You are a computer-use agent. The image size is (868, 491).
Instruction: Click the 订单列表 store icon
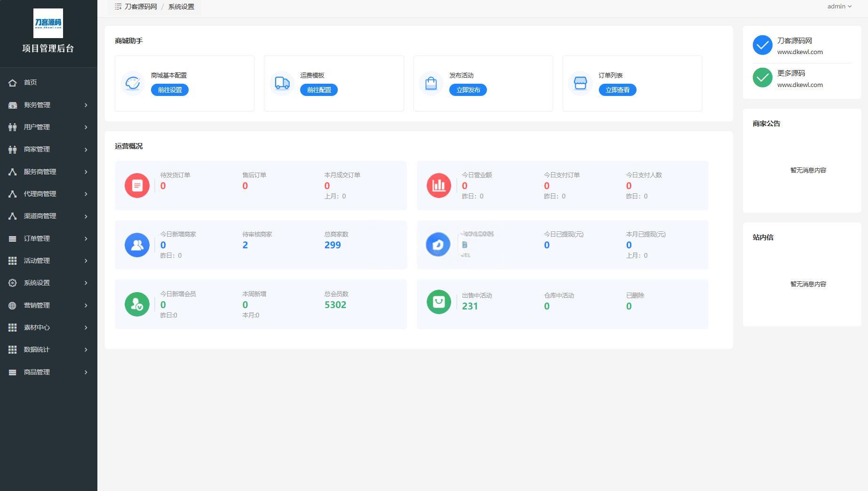pyautogui.click(x=580, y=83)
